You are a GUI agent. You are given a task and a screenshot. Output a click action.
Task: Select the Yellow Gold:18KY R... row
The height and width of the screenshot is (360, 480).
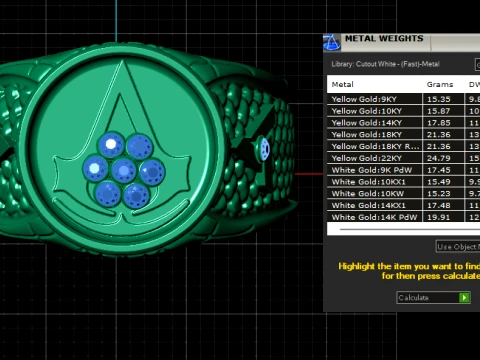[x=403, y=146]
